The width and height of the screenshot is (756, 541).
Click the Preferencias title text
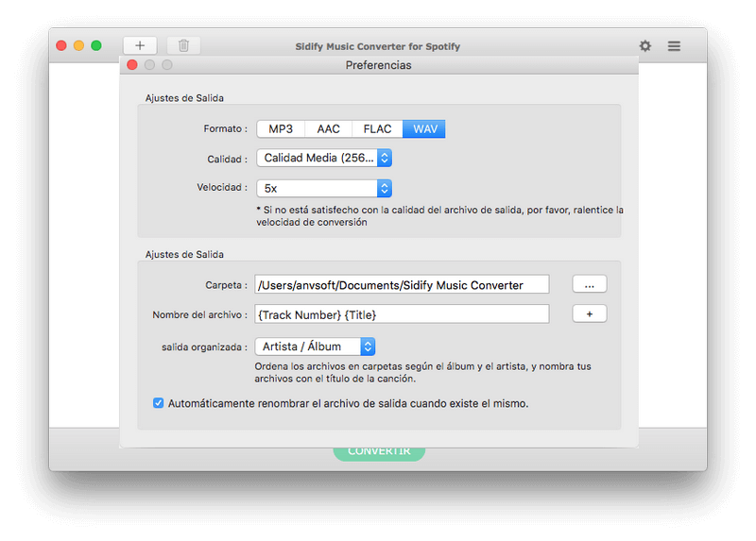[x=379, y=65]
